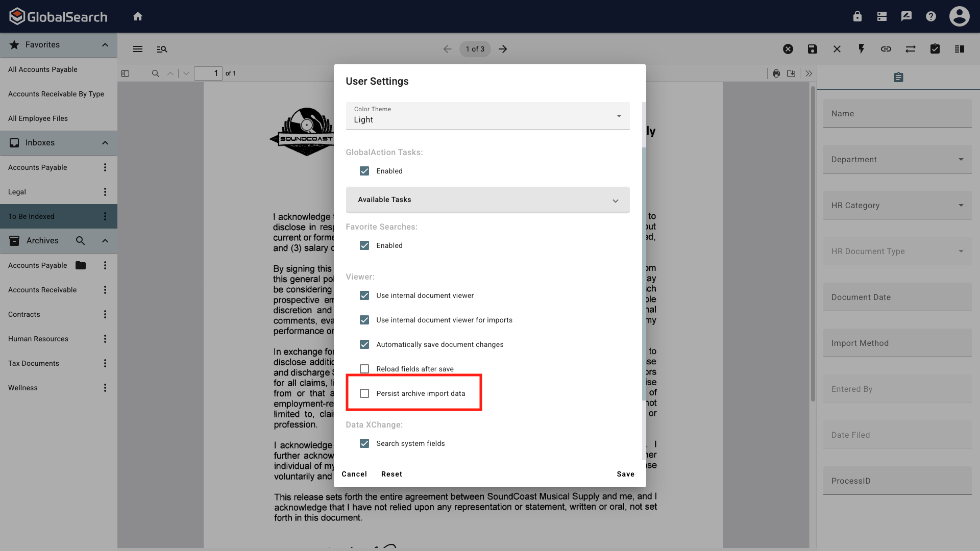Uncheck Automatically save document changes
980x551 pixels.
coord(364,344)
